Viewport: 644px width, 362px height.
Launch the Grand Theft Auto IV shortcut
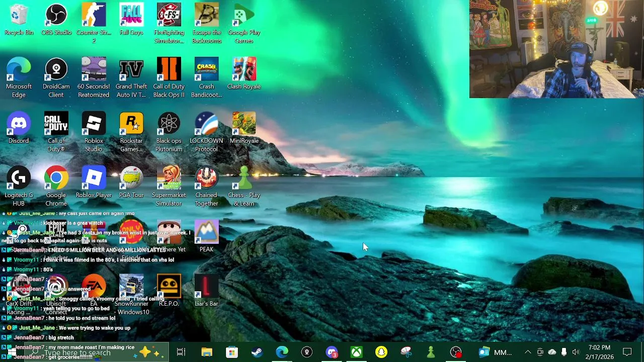coord(131,78)
